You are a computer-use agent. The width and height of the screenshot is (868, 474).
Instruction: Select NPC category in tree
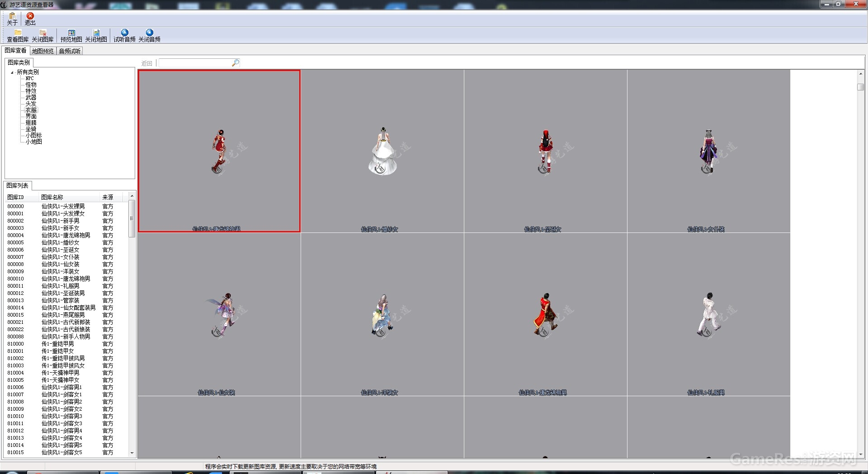[29, 78]
